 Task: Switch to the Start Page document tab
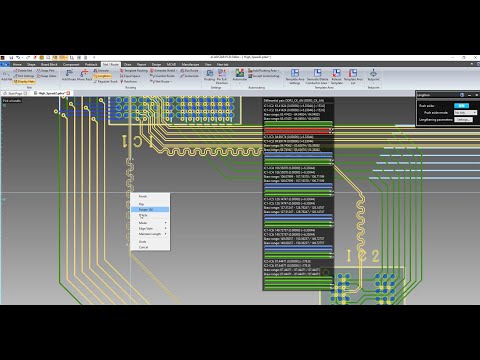[x=15, y=93]
